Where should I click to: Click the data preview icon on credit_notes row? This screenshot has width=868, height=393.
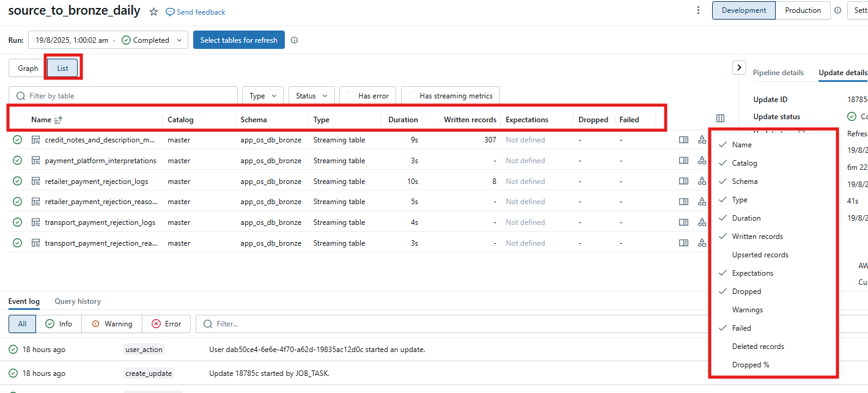pos(683,139)
